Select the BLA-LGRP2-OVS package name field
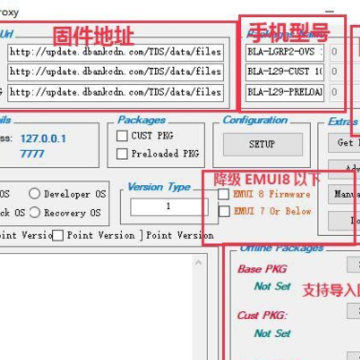 coord(285,52)
